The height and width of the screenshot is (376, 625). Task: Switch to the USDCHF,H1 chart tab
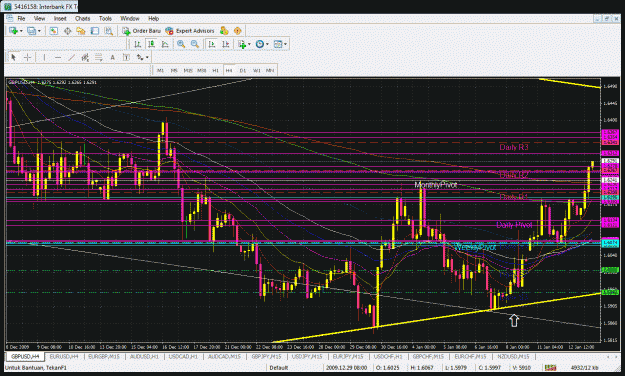[x=388, y=356]
